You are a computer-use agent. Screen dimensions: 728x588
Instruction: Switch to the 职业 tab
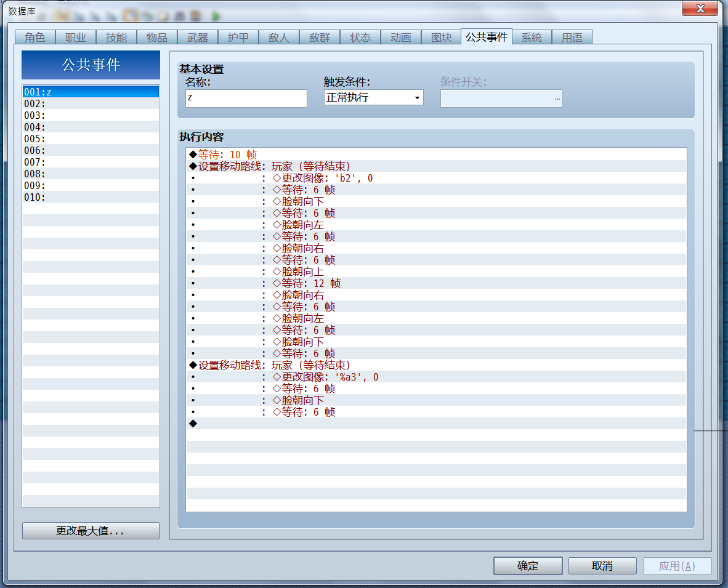(76, 37)
